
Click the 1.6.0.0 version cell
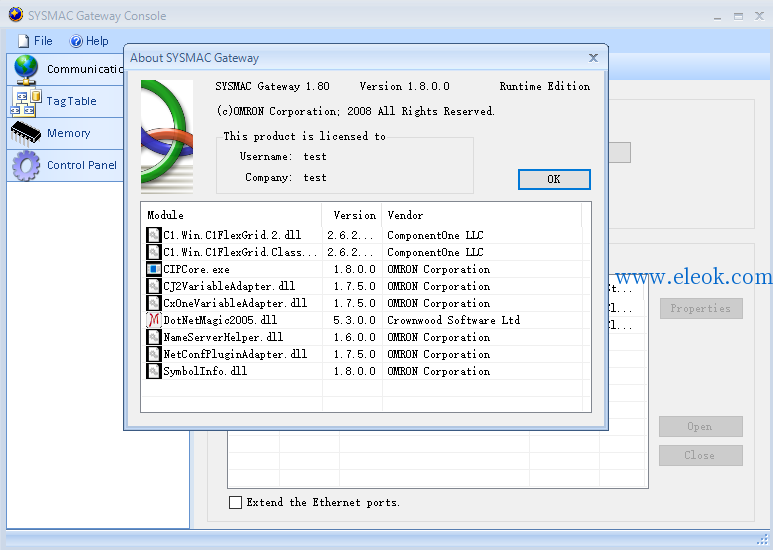pos(354,338)
